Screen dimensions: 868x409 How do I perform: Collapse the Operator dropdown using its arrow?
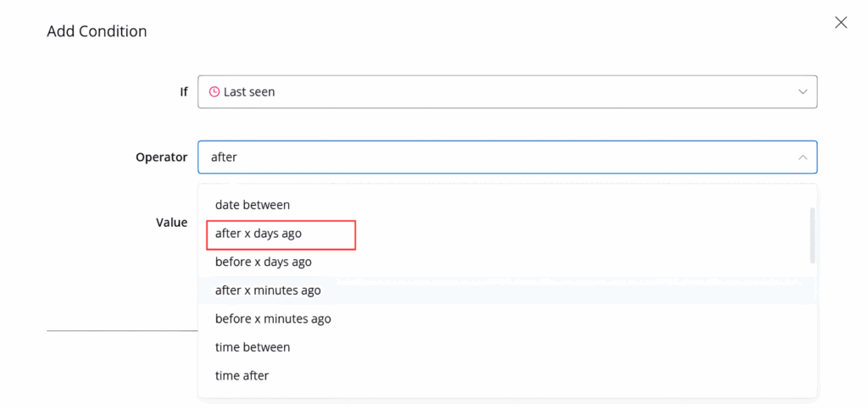pos(802,157)
